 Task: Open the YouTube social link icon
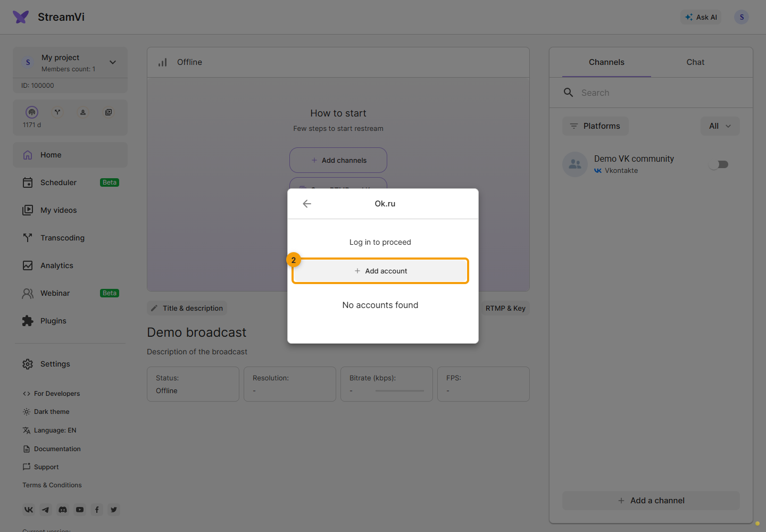(80, 510)
